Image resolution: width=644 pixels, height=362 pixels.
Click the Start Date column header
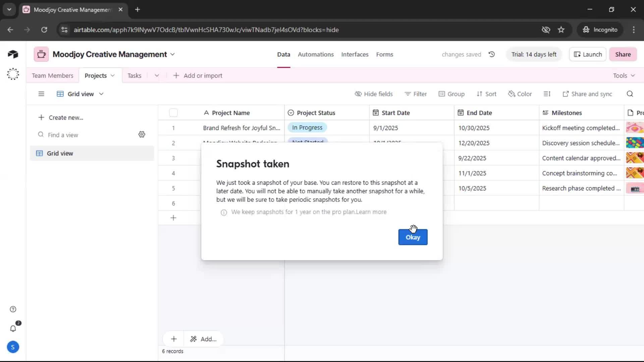click(412, 113)
